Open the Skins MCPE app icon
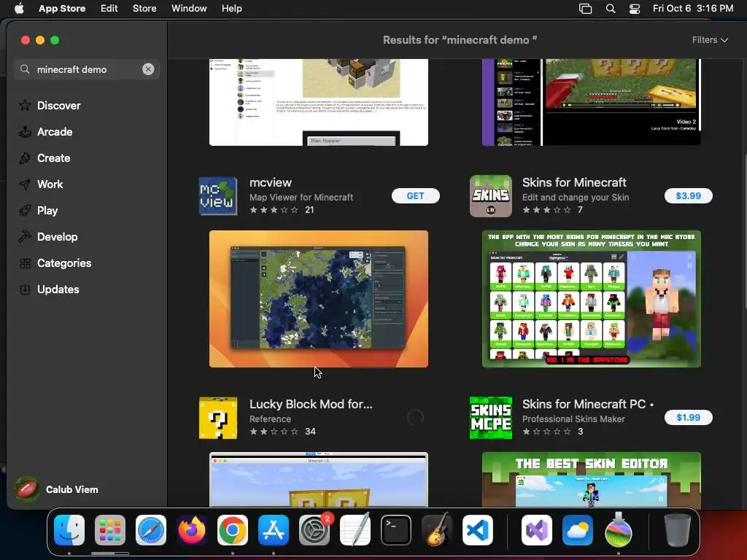This screenshot has width=747, height=560. coord(491,418)
